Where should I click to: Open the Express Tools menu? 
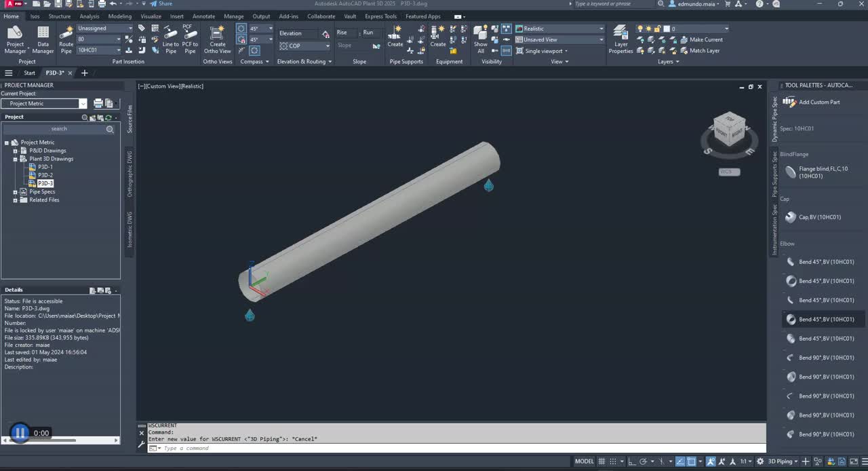point(380,16)
